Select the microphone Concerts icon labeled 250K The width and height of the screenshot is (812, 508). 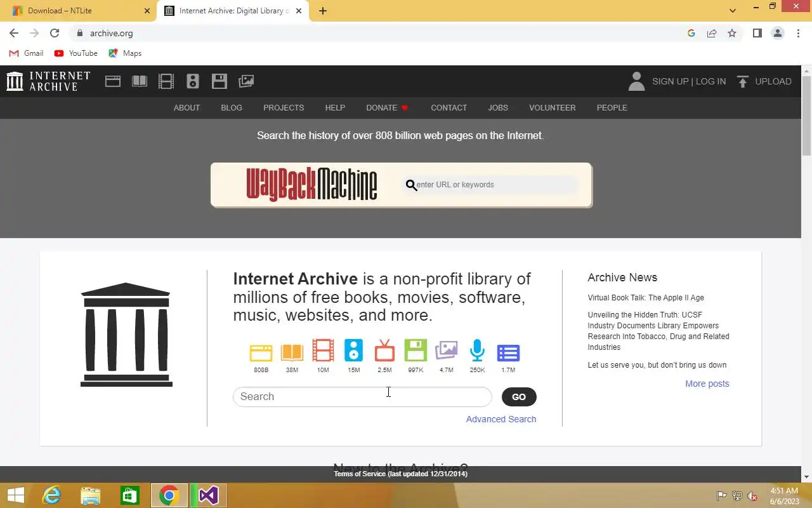477,351
